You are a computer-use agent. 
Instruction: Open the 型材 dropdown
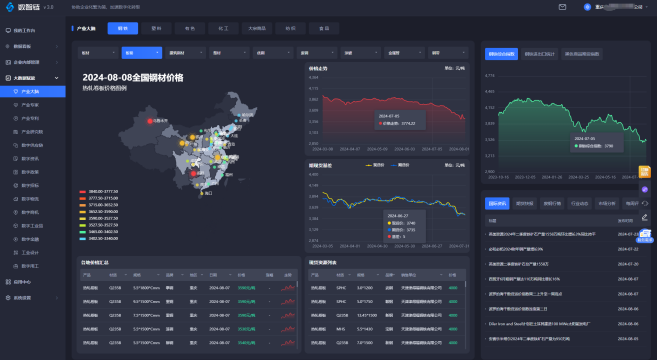click(x=229, y=53)
